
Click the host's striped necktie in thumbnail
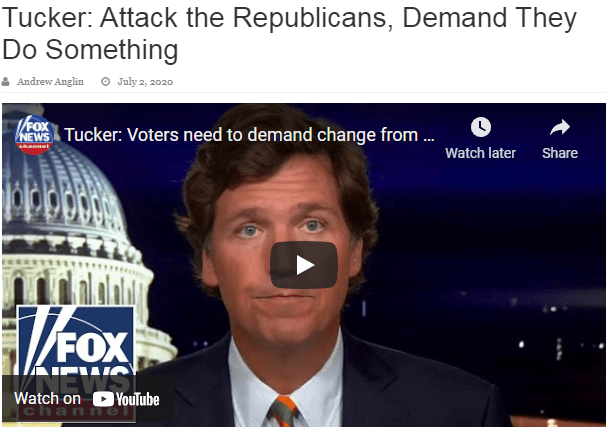tap(283, 411)
